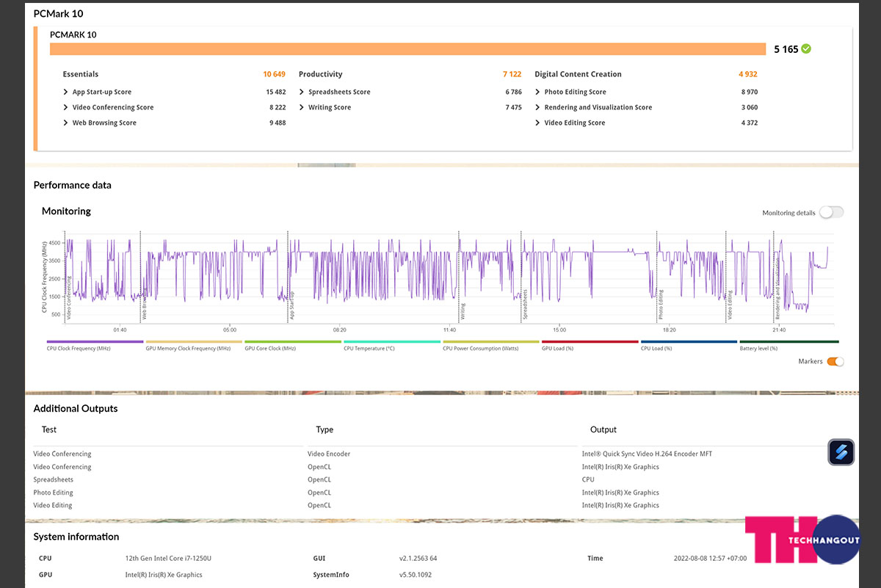Click the Essentials score 10 649
This screenshot has width=881, height=588.
(x=275, y=74)
